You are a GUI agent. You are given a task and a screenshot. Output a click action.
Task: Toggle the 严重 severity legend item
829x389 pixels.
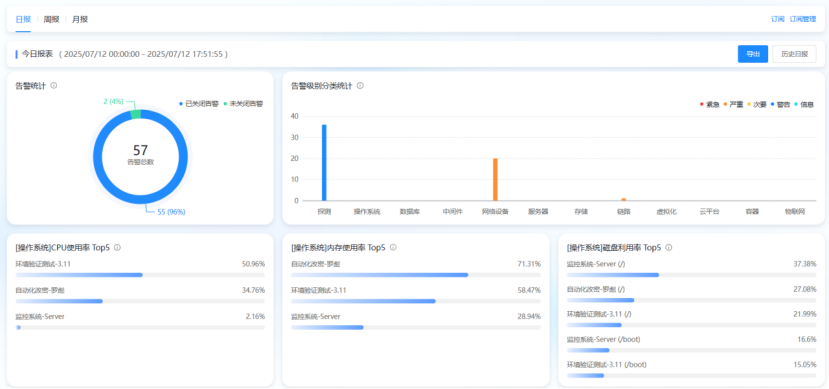[733, 105]
